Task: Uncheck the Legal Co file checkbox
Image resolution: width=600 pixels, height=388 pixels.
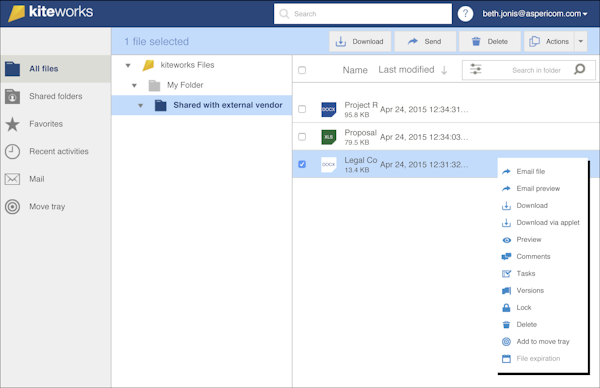Action: tap(302, 164)
